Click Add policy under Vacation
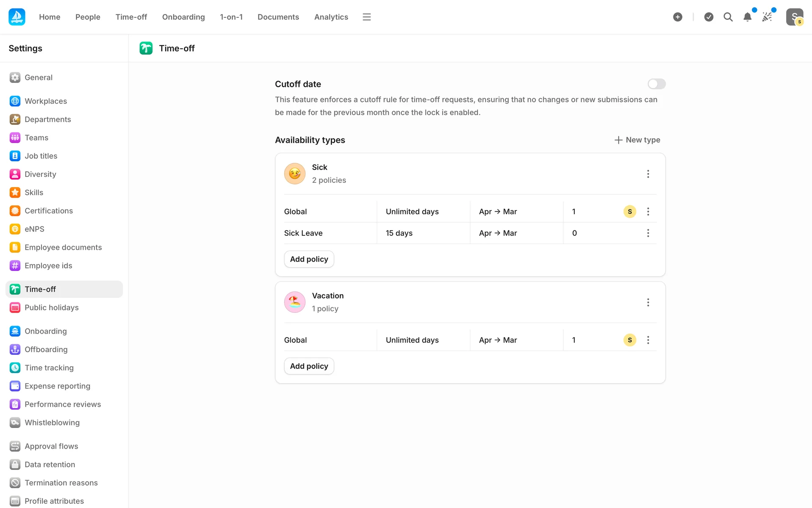Image resolution: width=812 pixels, height=508 pixels. click(x=309, y=366)
